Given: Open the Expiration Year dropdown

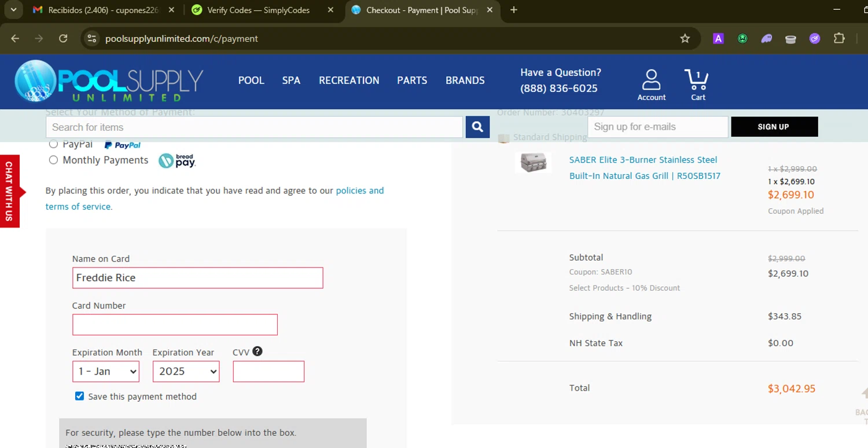Looking at the screenshot, I should click(x=186, y=372).
